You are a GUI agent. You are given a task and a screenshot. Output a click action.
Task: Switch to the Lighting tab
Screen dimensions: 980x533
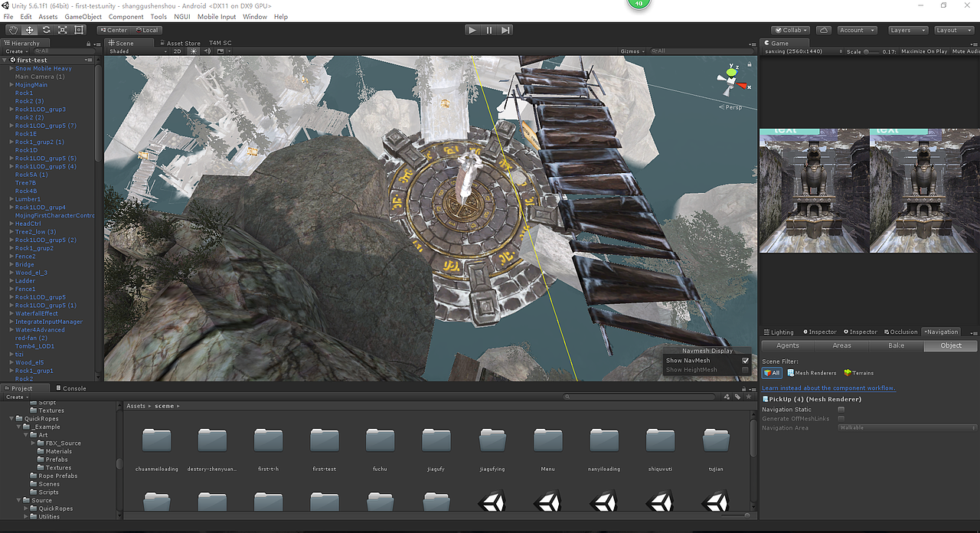779,332
